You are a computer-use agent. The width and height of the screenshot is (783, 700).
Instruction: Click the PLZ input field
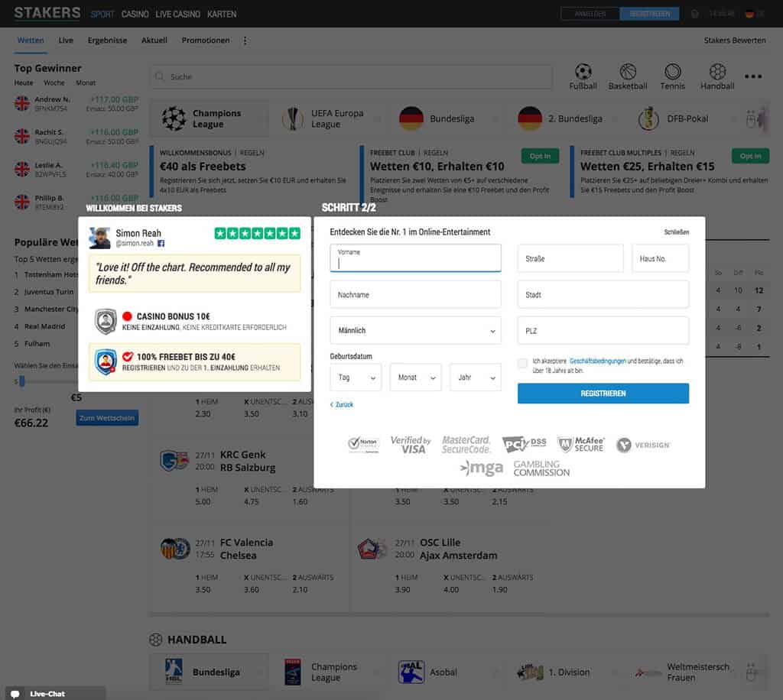click(603, 330)
